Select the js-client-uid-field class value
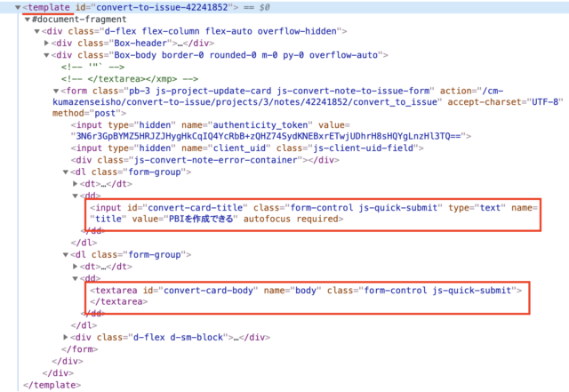 (364, 148)
